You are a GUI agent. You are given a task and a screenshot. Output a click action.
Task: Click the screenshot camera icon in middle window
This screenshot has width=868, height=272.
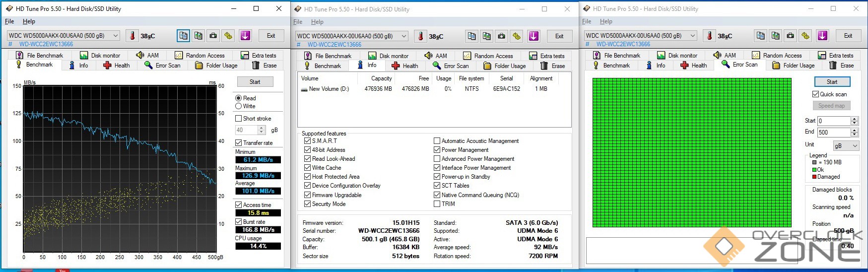click(x=502, y=36)
